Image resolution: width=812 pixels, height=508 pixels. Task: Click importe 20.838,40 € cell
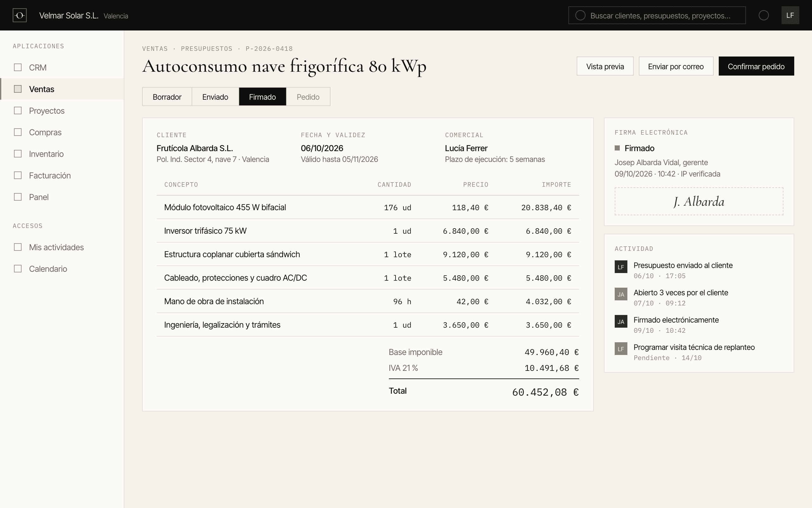546,208
